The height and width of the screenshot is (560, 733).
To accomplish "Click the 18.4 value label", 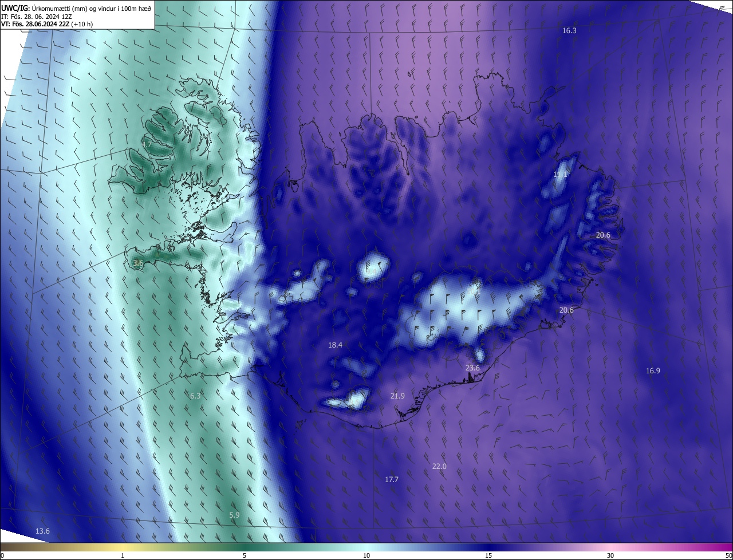I will click(x=335, y=345).
